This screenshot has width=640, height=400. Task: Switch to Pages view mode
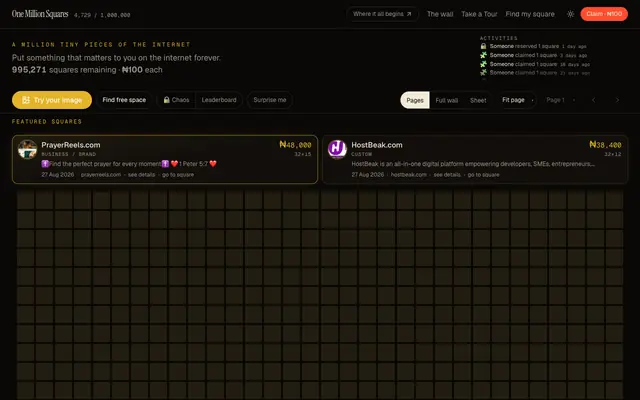point(415,100)
